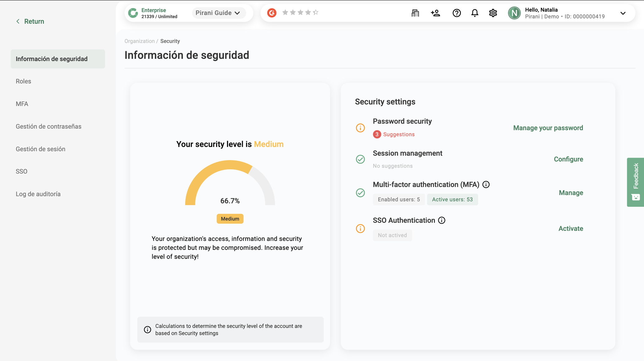Click the Medium level badge

230,219
